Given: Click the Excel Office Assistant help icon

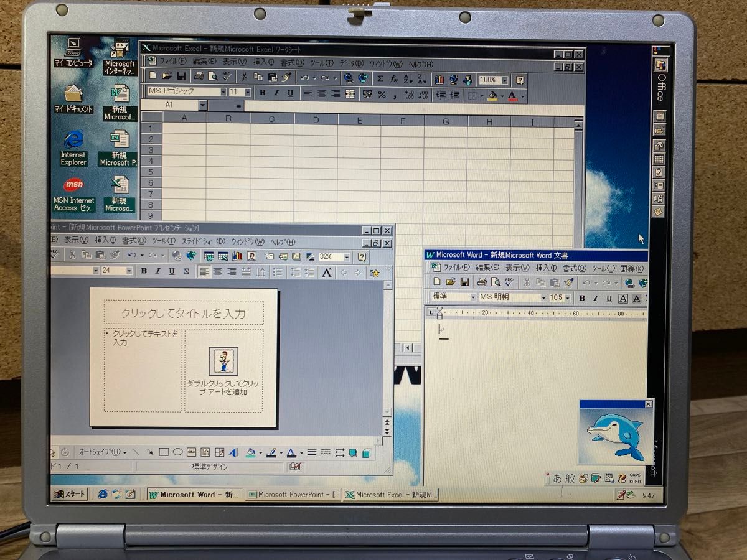Looking at the screenshot, I should pos(520,80).
